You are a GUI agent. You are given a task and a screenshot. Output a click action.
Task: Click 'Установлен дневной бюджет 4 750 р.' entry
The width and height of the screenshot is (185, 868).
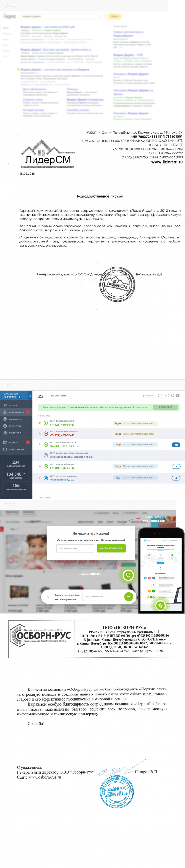point(71,457)
